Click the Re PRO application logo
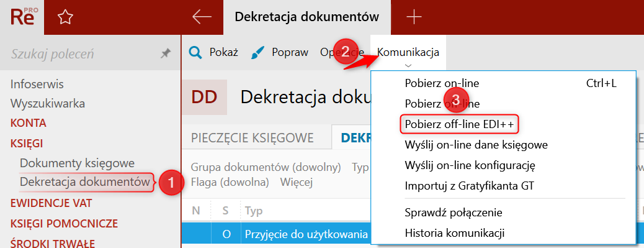 25,16
